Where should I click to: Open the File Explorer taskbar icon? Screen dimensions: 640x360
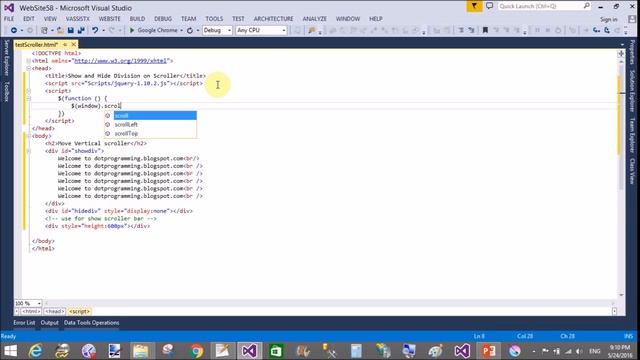click(x=141, y=351)
